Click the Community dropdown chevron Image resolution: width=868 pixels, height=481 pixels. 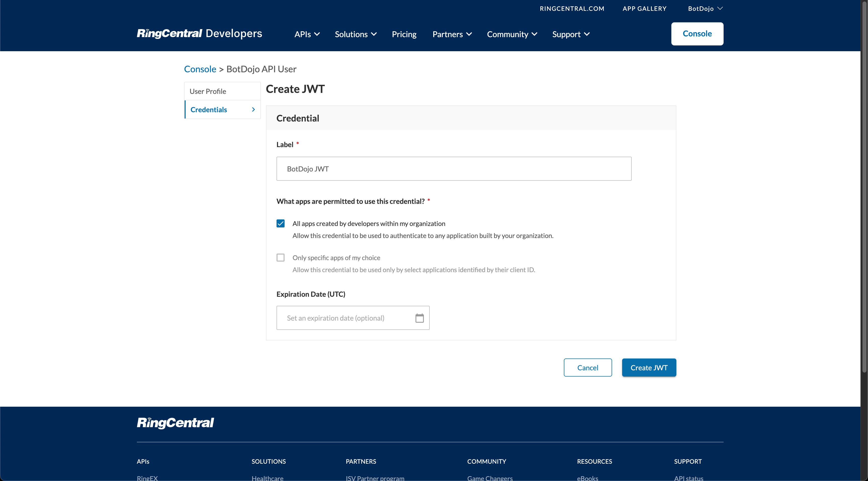coord(534,34)
